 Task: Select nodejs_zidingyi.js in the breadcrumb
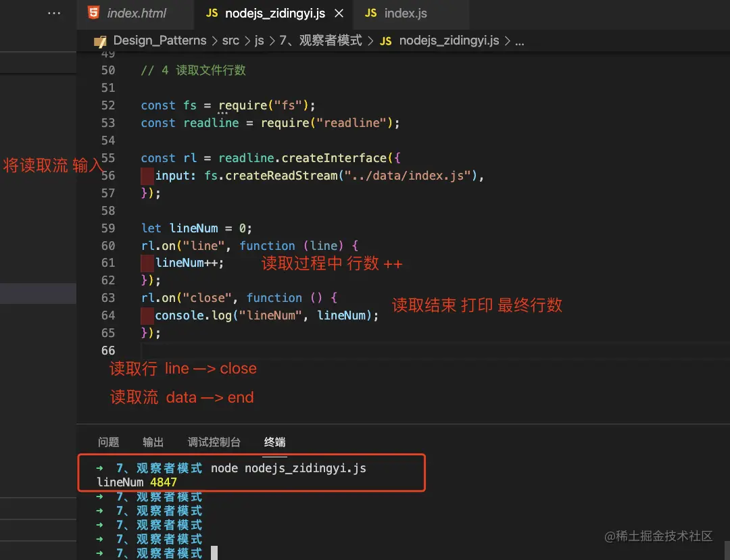(449, 41)
